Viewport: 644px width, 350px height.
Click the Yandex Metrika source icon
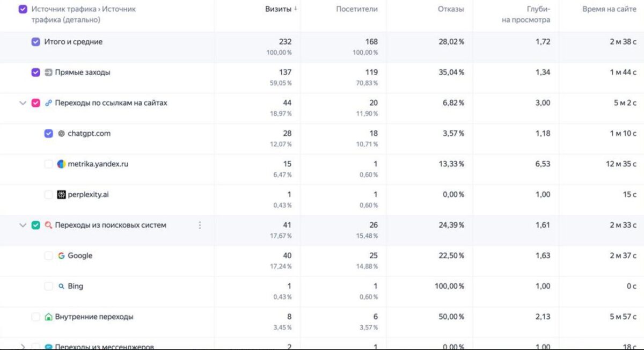[x=61, y=164]
